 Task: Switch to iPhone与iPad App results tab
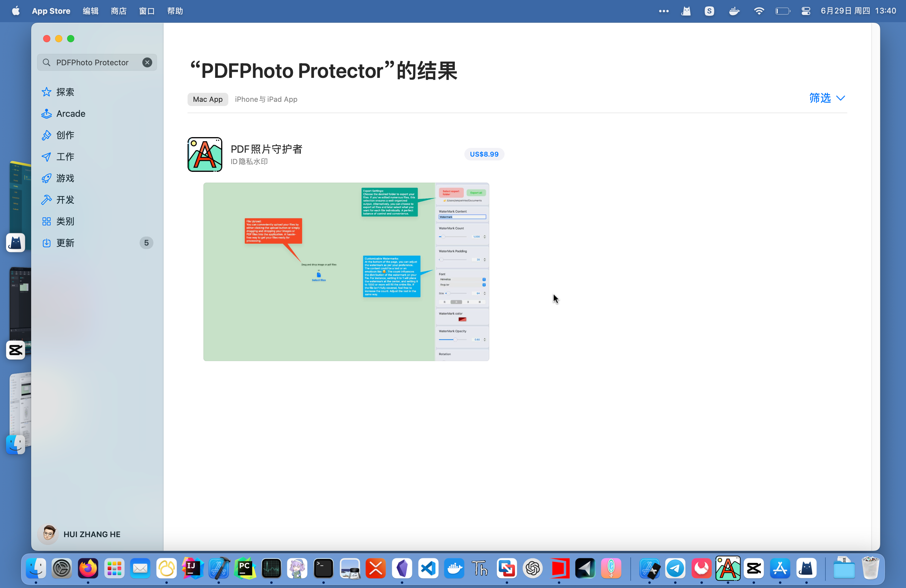tap(266, 99)
